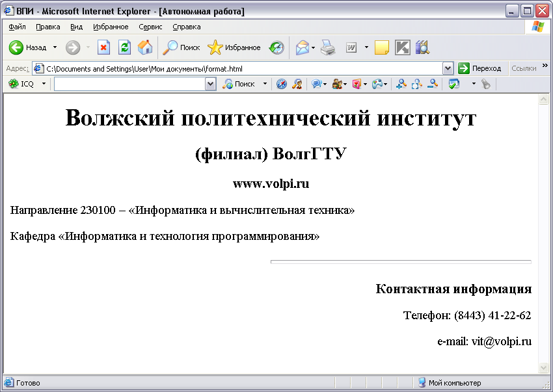The width and height of the screenshot is (553, 392).
Task: Open the Поиск search pane in the main toolbar
Action: [x=182, y=47]
